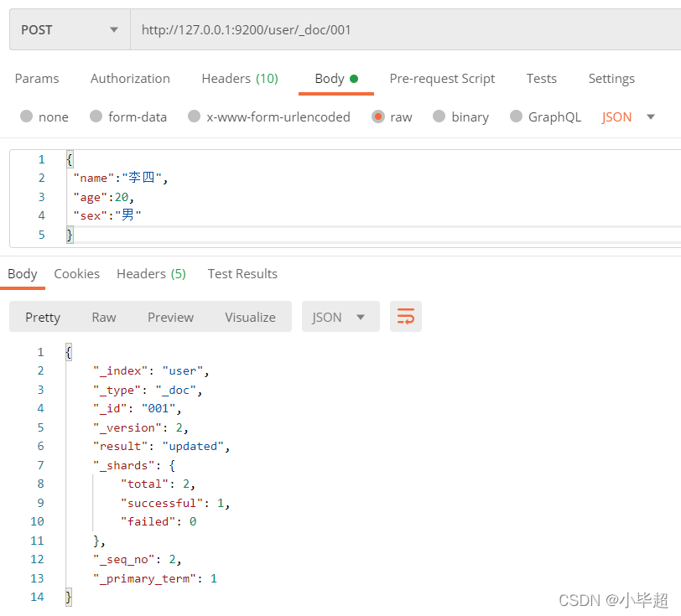This screenshot has height=616, width=681.
Task: Switch response view to Preview
Action: click(x=171, y=317)
